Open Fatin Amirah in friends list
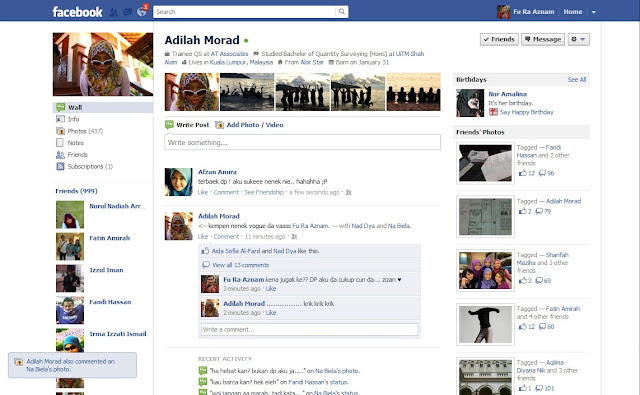 110,238
